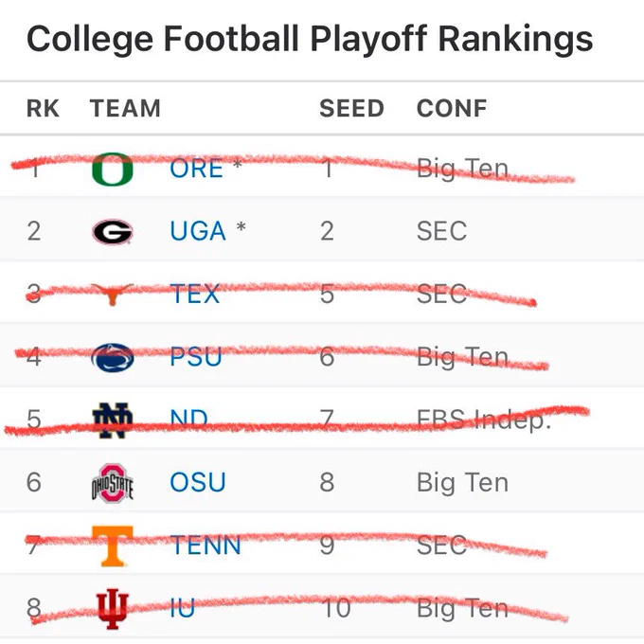Click the TEAM column header

[125, 108]
